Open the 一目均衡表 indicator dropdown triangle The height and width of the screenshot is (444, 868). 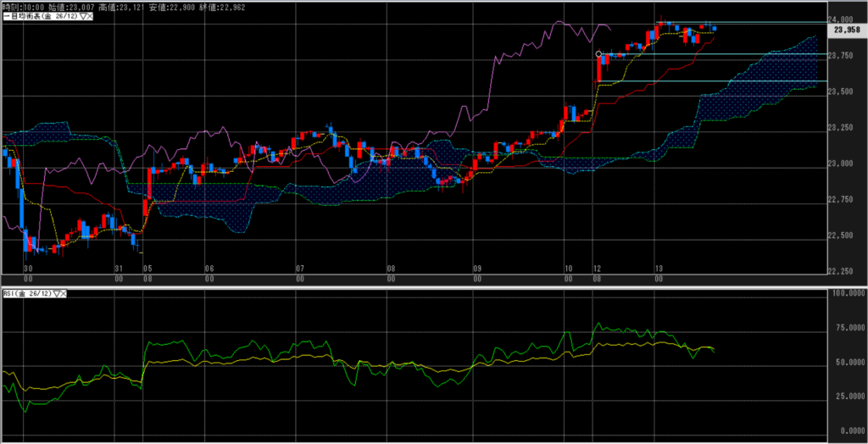tap(82, 16)
